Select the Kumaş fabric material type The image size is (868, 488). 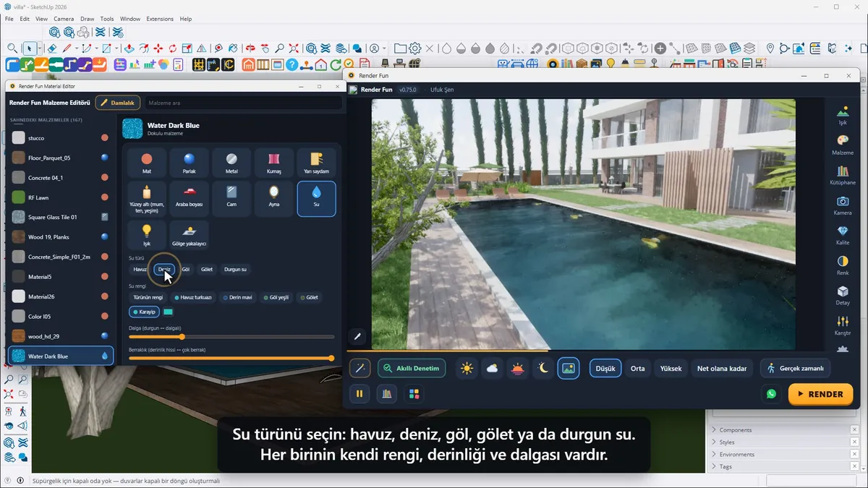click(x=274, y=163)
